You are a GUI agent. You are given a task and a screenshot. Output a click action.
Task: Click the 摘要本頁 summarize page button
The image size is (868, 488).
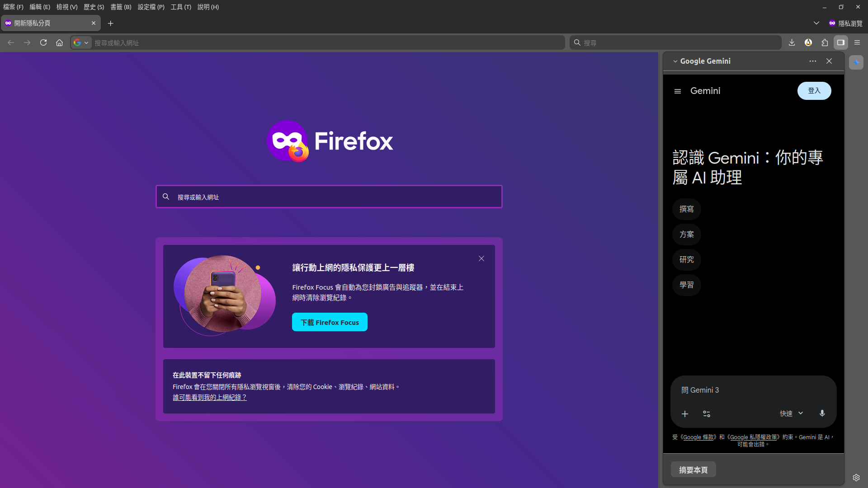(693, 470)
